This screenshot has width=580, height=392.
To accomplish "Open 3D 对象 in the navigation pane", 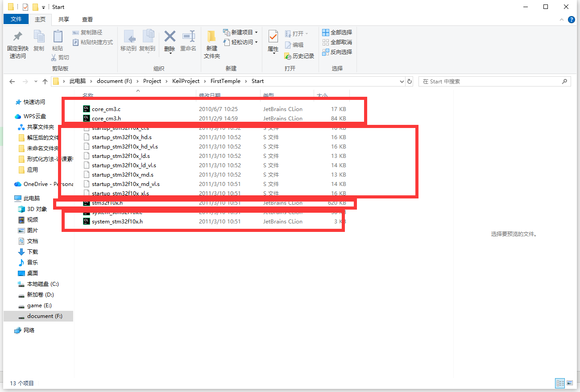I will 37,209.
